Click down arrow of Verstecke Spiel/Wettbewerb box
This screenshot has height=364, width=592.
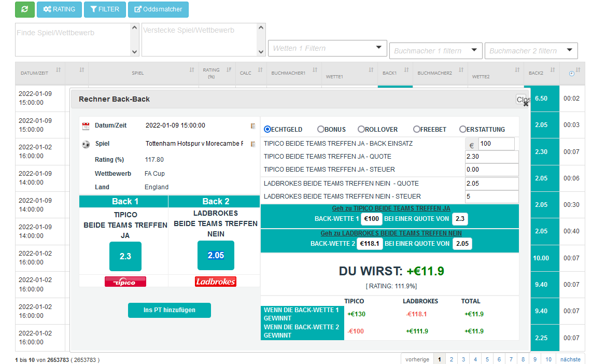tap(261, 52)
